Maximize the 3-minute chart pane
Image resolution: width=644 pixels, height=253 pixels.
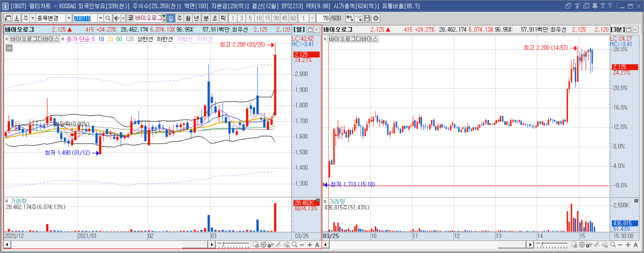pos(628,30)
